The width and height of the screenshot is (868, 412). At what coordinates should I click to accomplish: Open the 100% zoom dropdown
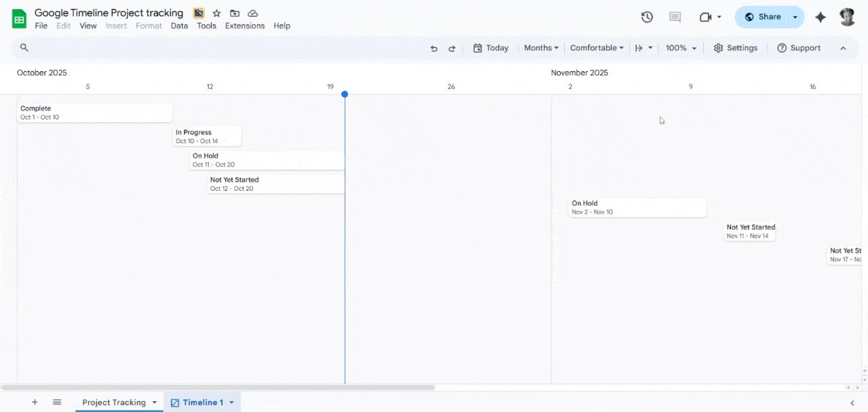pyautogui.click(x=681, y=48)
